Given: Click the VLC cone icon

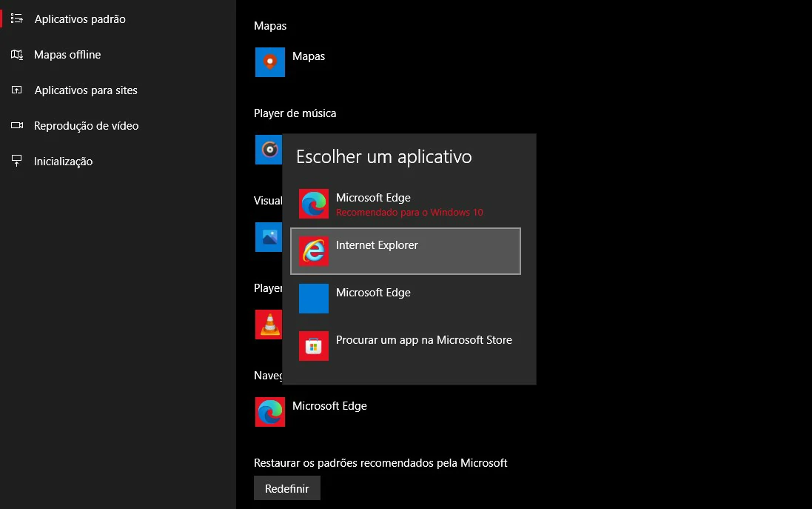Looking at the screenshot, I should (x=268, y=325).
